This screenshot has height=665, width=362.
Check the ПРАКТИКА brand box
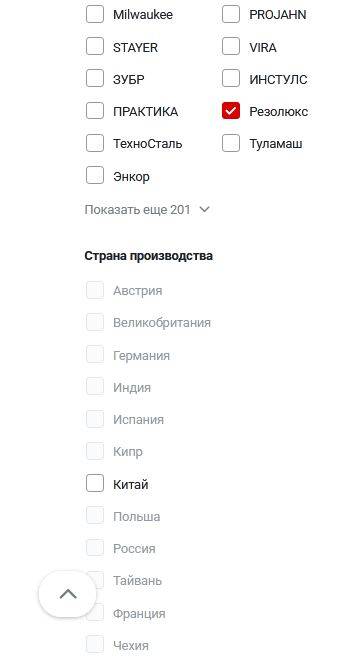point(95,111)
